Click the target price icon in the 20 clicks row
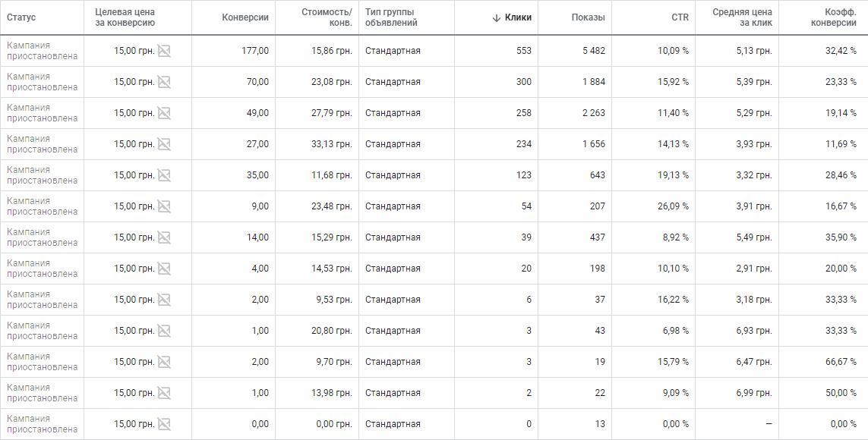Screen dimensions: 868x440 tap(164, 269)
